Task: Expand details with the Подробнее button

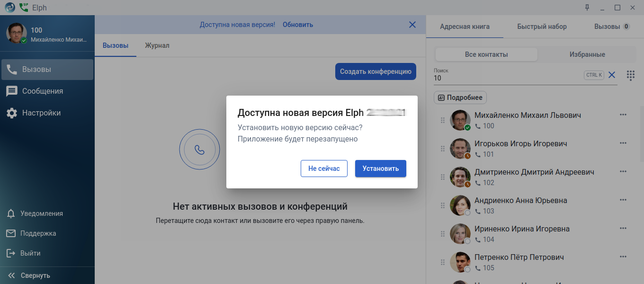Action: click(x=460, y=98)
